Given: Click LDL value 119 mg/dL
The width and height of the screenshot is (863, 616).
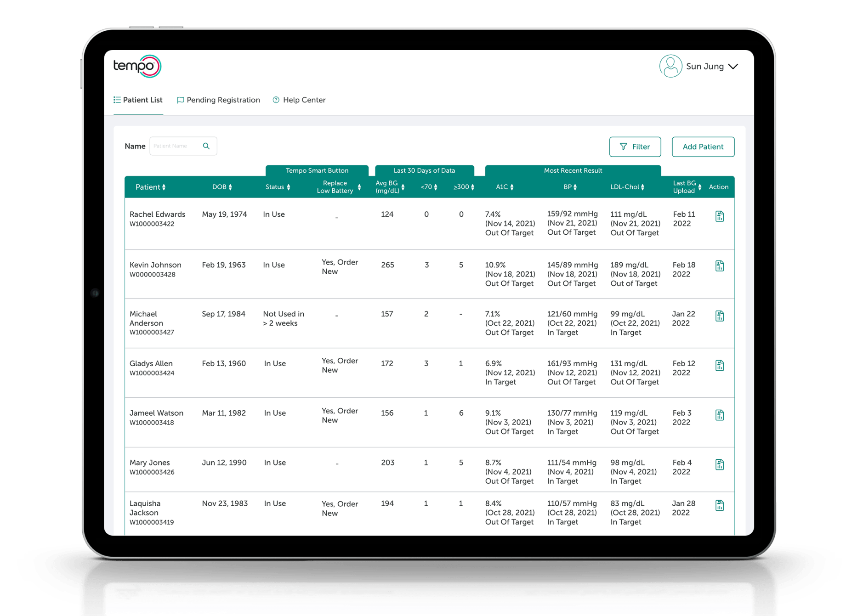Looking at the screenshot, I should (629, 413).
